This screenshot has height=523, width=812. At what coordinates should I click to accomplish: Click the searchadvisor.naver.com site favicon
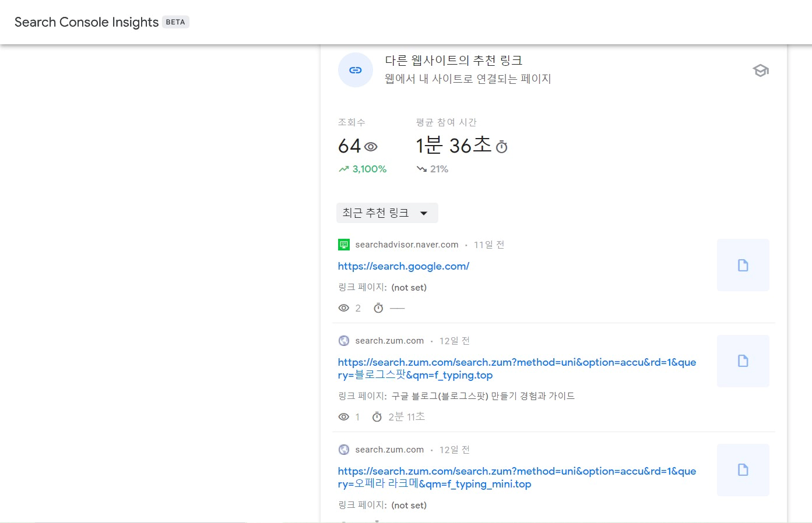click(343, 245)
